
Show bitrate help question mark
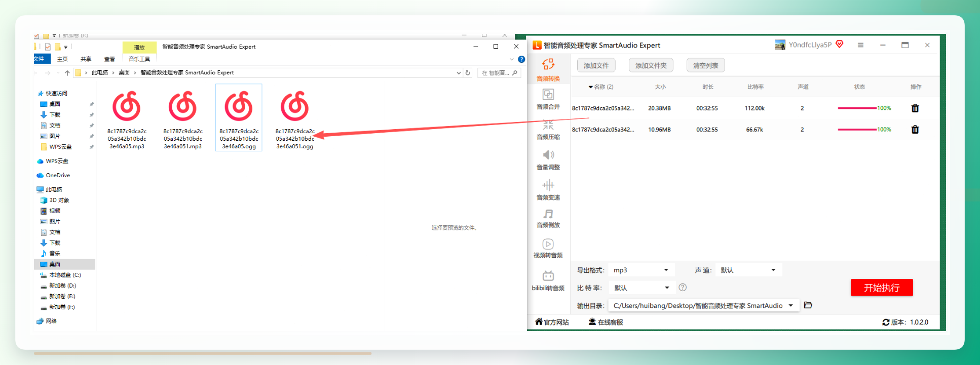point(683,288)
